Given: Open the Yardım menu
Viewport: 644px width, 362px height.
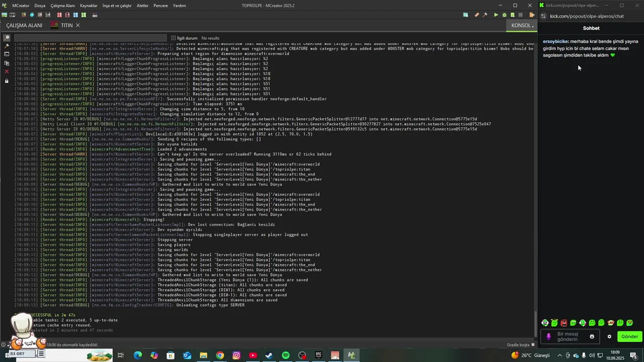Looking at the screenshot, I should click(179, 6).
